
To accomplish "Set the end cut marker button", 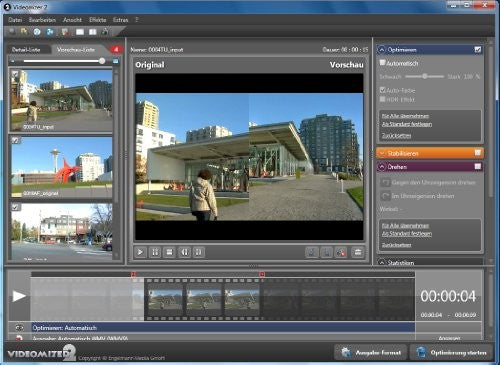I will point(326,253).
